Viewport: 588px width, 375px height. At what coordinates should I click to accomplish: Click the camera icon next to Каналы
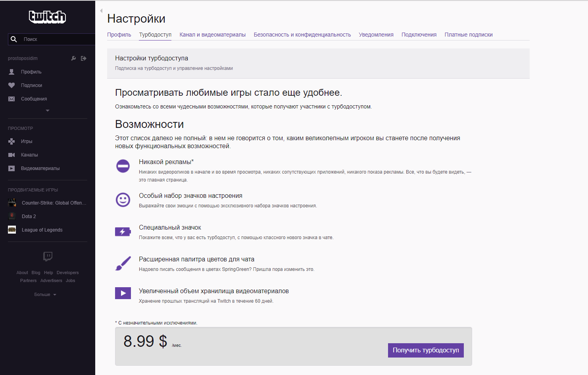tap(12, 155)
